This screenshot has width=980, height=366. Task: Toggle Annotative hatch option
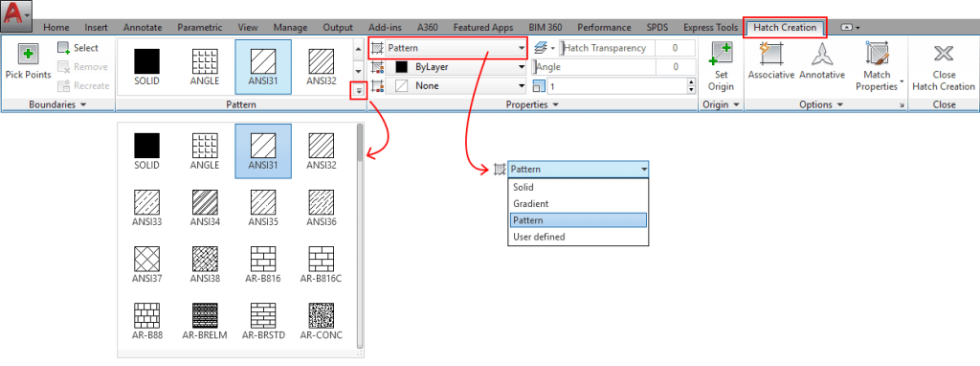822,61
